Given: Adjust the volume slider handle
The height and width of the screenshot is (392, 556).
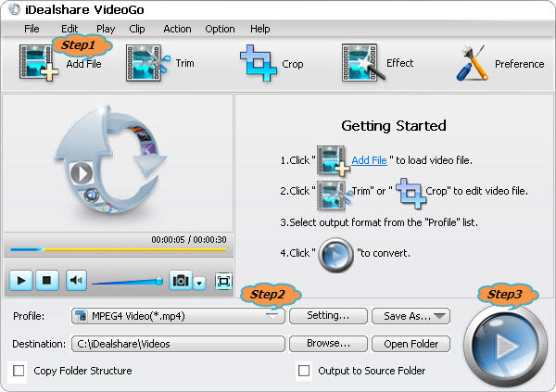Looking at the screenshot, I should tap(159, 282).
